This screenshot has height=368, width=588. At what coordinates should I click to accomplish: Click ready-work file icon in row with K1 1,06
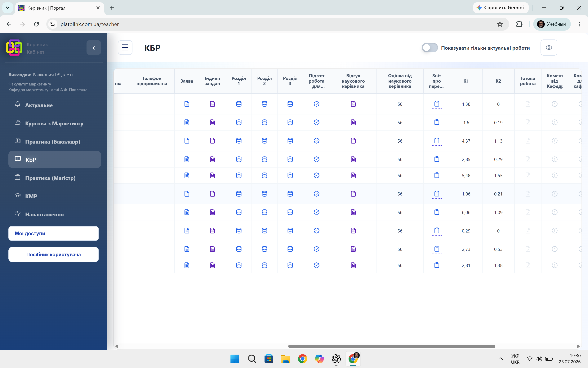[528, 194]
